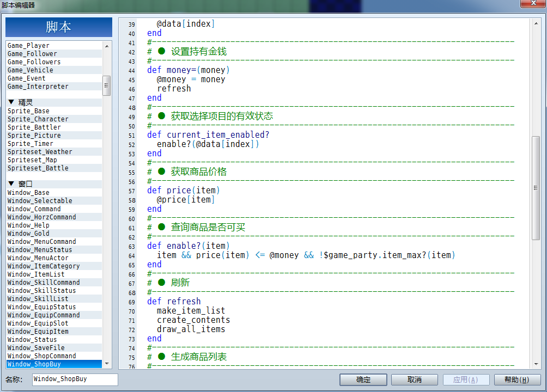
Task: Select the Game_Follower script
Action: (54, 54)
